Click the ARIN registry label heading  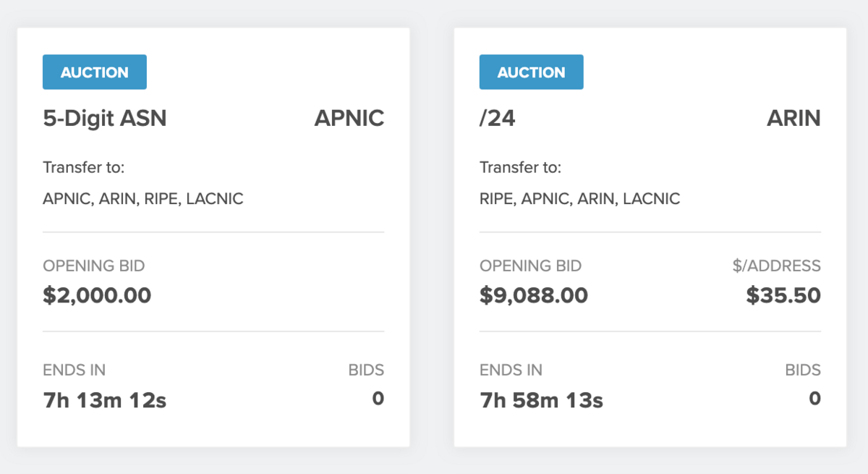[793, 118]
